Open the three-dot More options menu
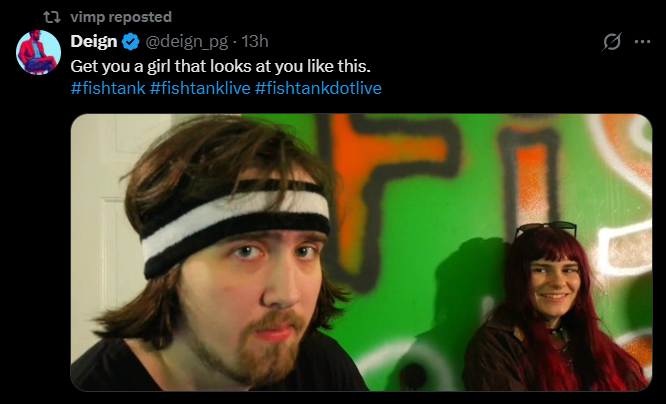666x404 pixels. click(x=642, y=42)
